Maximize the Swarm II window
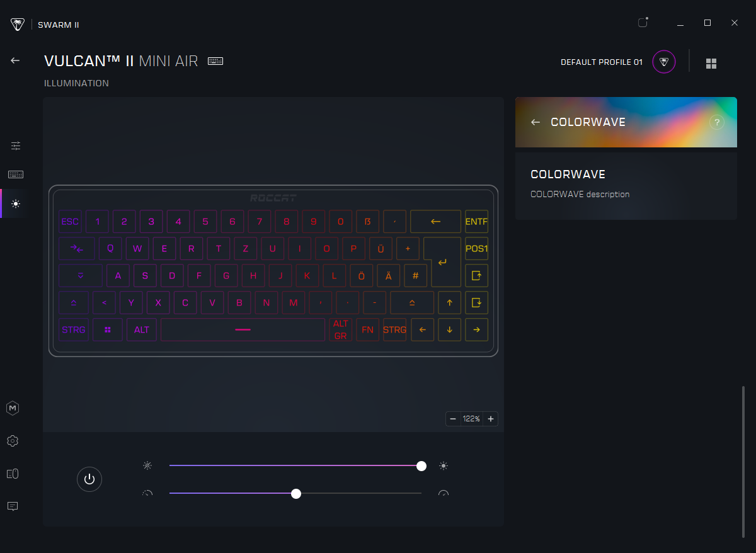Image resolution: width=756 pixels, height=553 pixels. click(x=707, y=23)
